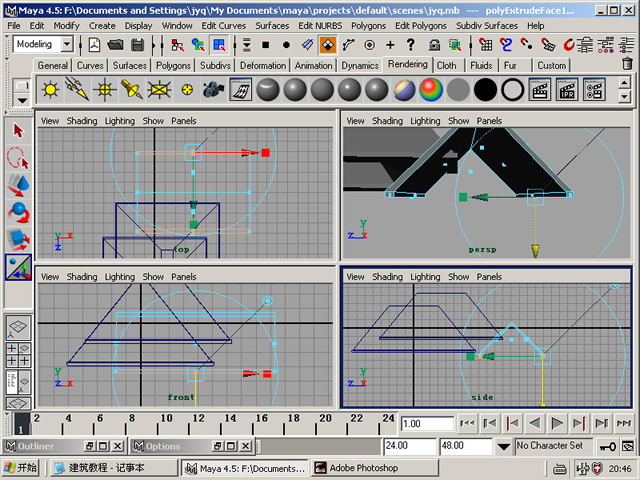This screenshot has height=480, width=640.
Task: Toggle the faces selection mask diamond
Action: coord(328,44)
